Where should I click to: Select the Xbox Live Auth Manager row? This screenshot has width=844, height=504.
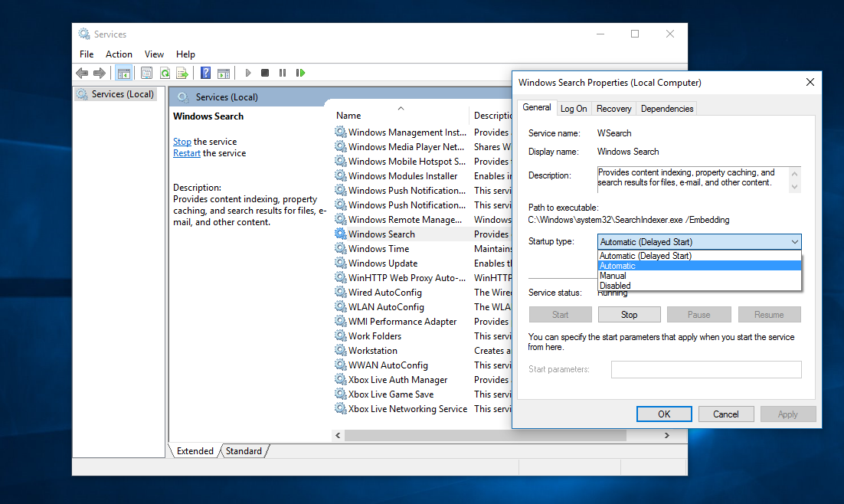(x=423, y=380)
